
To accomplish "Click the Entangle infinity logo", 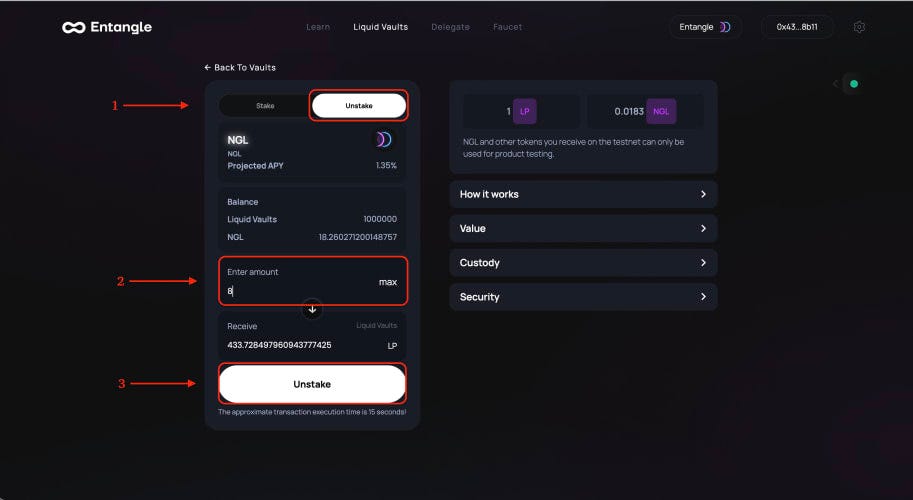I will tap(73, 27).
